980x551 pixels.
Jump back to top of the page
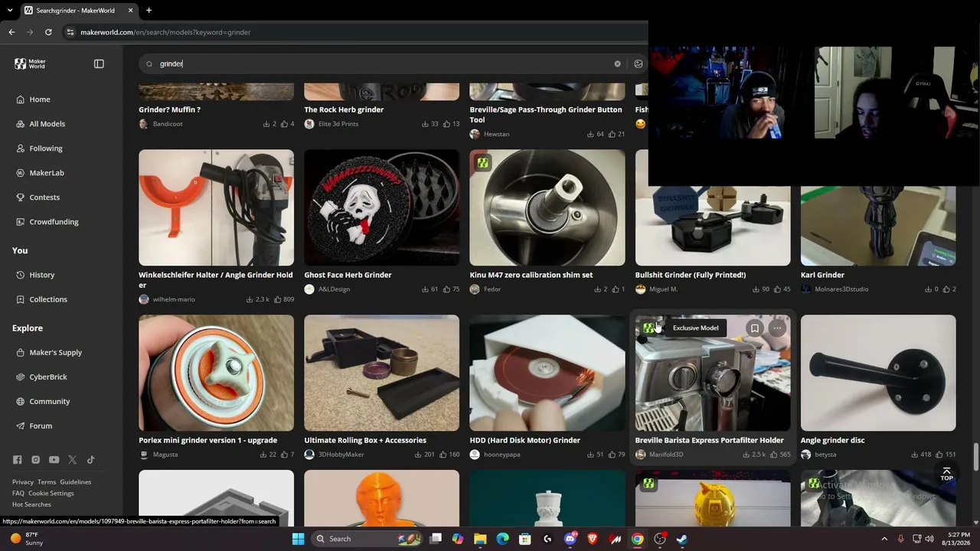tap(947, 474)
